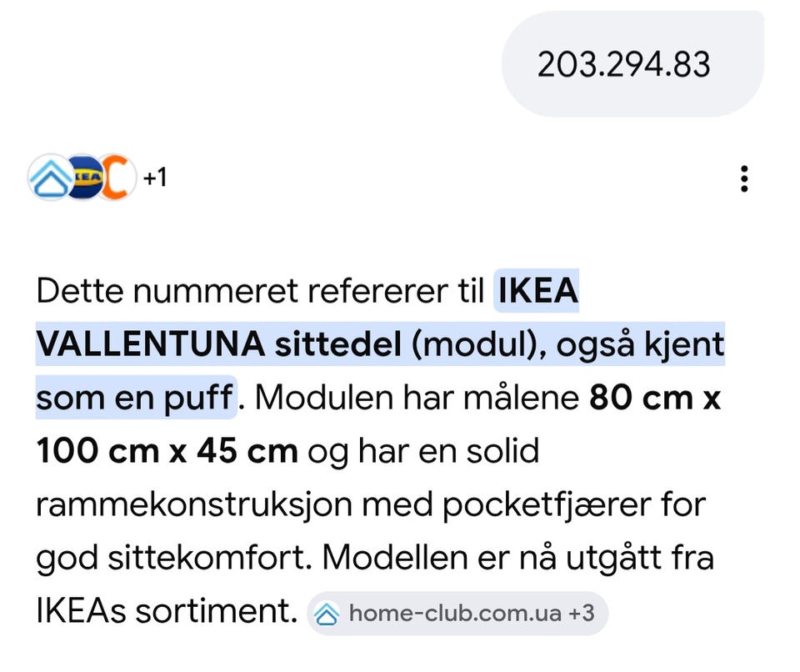The image size is (800, 672).
Task: Click the highlighted VALLENTUNA sittedel text
Action: click(x=219, y=344)
